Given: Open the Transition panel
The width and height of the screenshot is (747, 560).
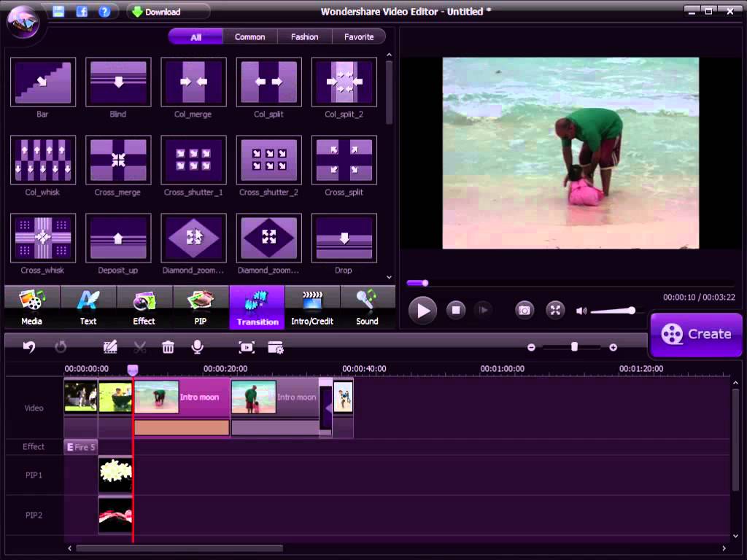Looking at the screenshot, I should [x=258, y=307].
